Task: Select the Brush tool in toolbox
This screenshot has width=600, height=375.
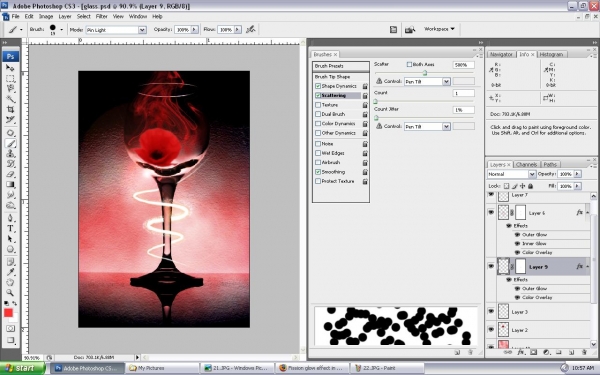Action: [10, 143]
